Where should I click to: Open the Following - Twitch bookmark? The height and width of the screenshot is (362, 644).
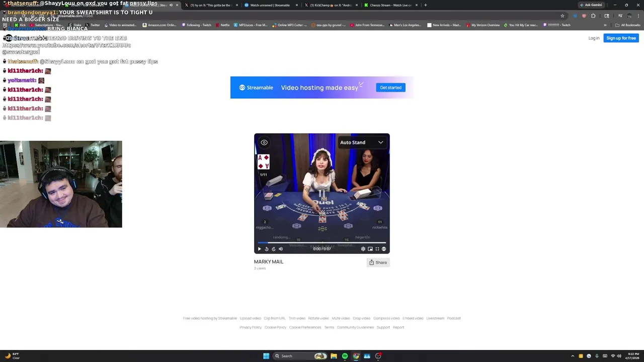point(197,25)
